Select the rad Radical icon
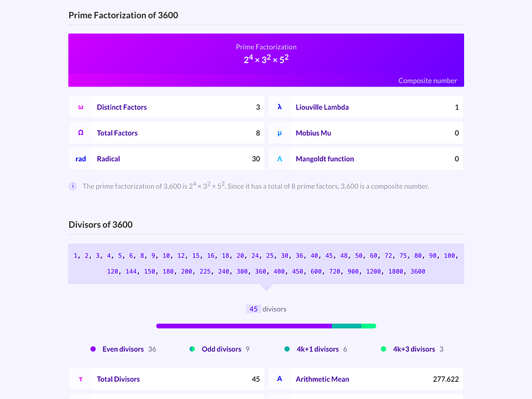This screenshot has height=399, width=532. (x=80, y=158)
